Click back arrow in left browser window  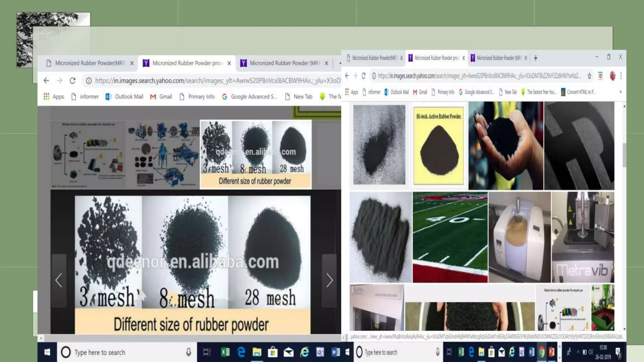point(47,81)
